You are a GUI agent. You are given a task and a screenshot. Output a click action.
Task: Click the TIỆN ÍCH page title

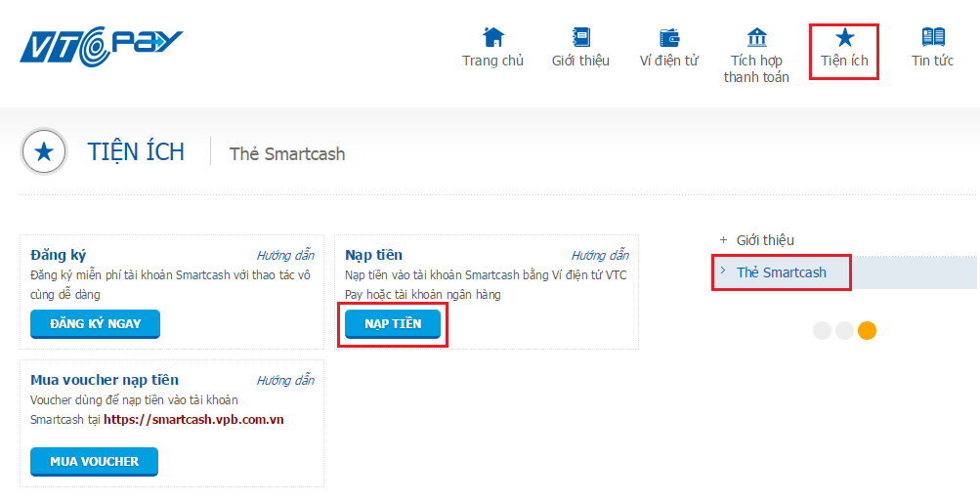coord(136,151)
